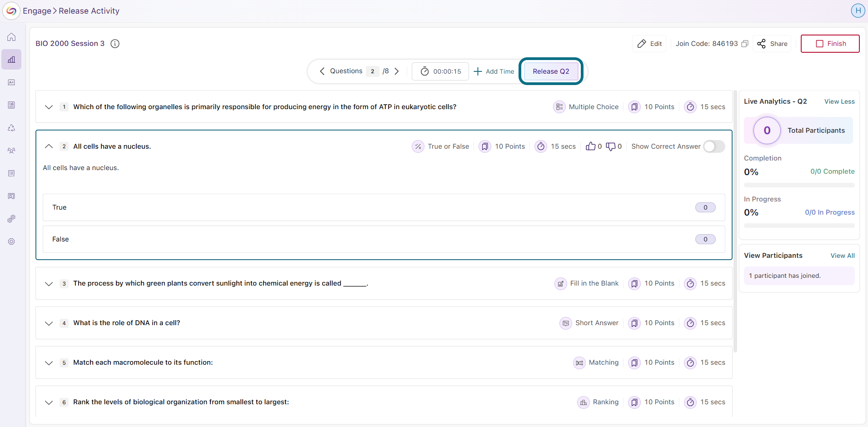Collapse question 2 All cells have a nucleus
This screenshot has width=868, height=427.
point(49,146)
